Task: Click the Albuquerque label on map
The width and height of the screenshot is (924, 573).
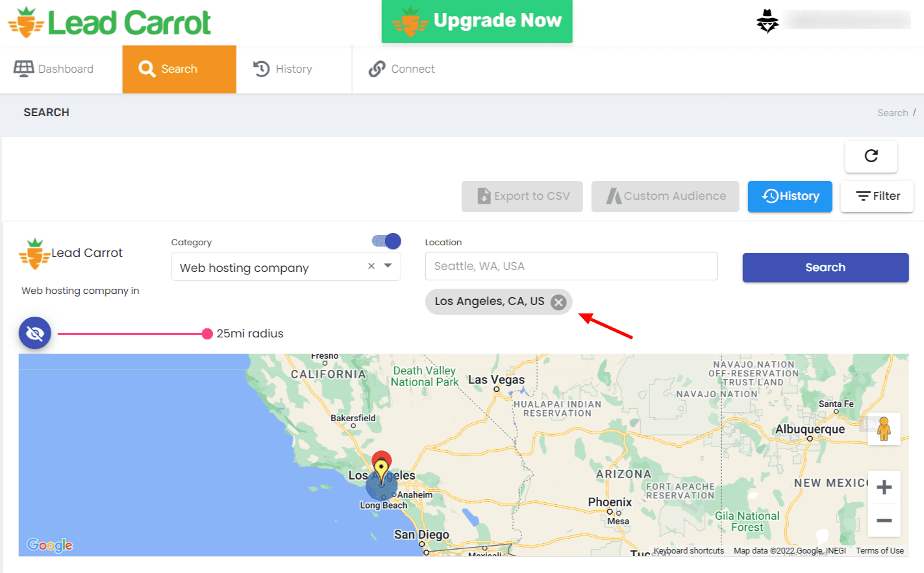Action: 810,430
